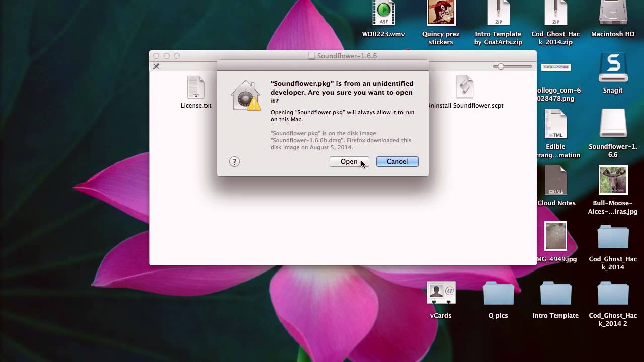Select the Soundflower-1.6.6 mounted disk icon
Viewport: 644px width, 362px height.
click(x=613, y=124)
